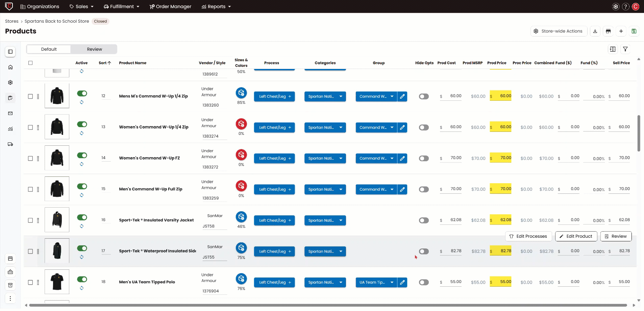Screen dimensions: 644x311
Task: Open Store-wide Actions
Action: (x=559, y=31)
